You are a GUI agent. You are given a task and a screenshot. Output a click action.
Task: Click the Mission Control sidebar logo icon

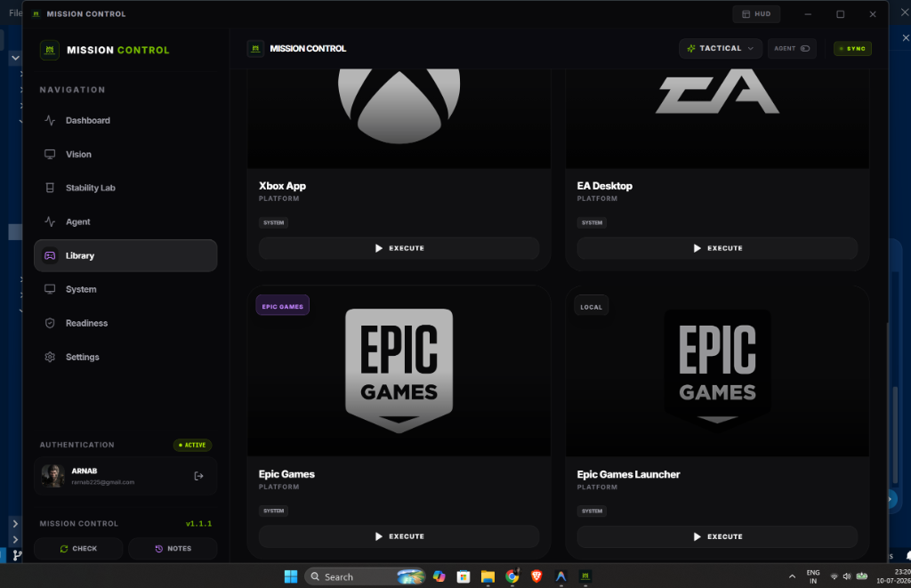pyautogui.click(x=50, y=50)
